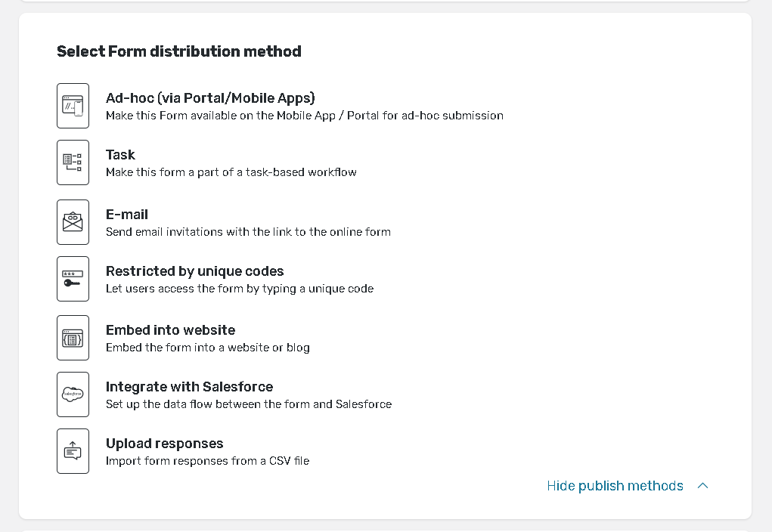The image size is (772, 532).
Task: Click the Task workflow icon
Action: tap(73, 162)
